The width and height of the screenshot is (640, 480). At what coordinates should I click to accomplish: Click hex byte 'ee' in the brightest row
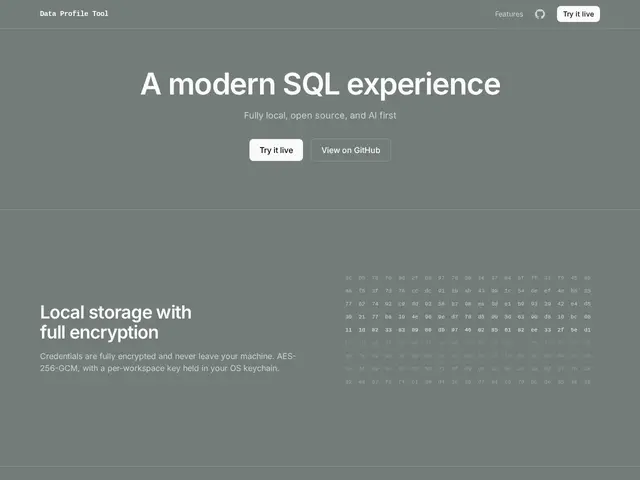534,330
